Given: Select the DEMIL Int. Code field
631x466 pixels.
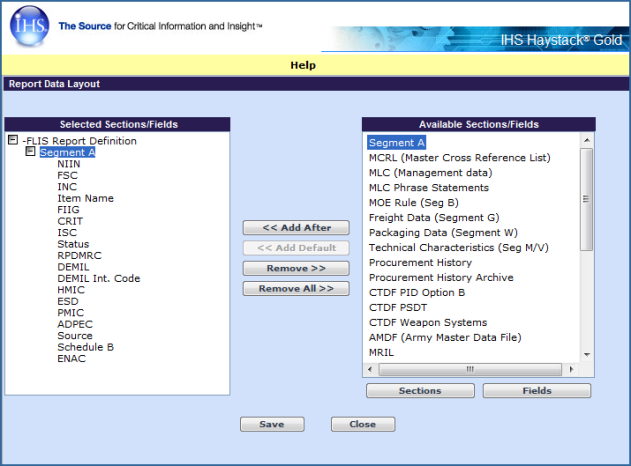Looking at the screenshot, I should [x=99, y=278].
